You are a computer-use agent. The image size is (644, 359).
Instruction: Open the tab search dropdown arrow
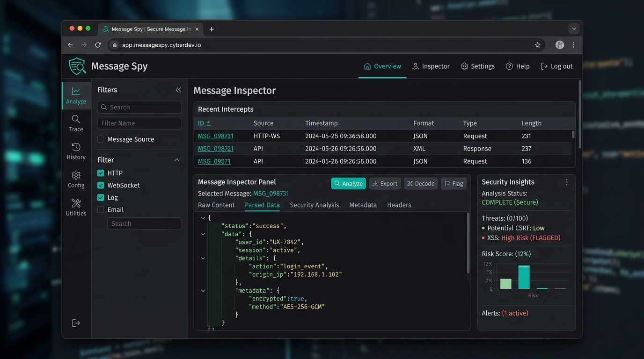[x=574, y=29]
